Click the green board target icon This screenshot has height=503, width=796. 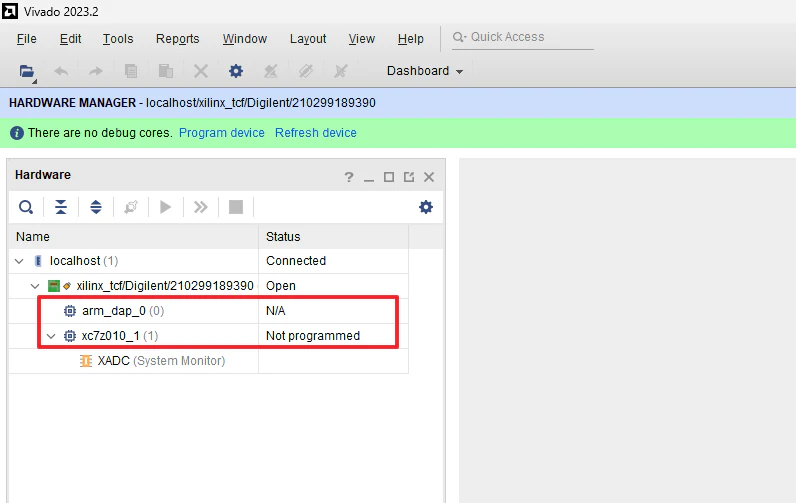pyautogui.click(x=54, y=286)
